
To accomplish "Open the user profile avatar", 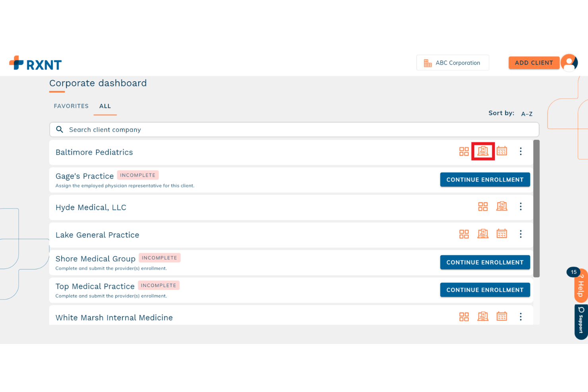I will click(569, 62).
